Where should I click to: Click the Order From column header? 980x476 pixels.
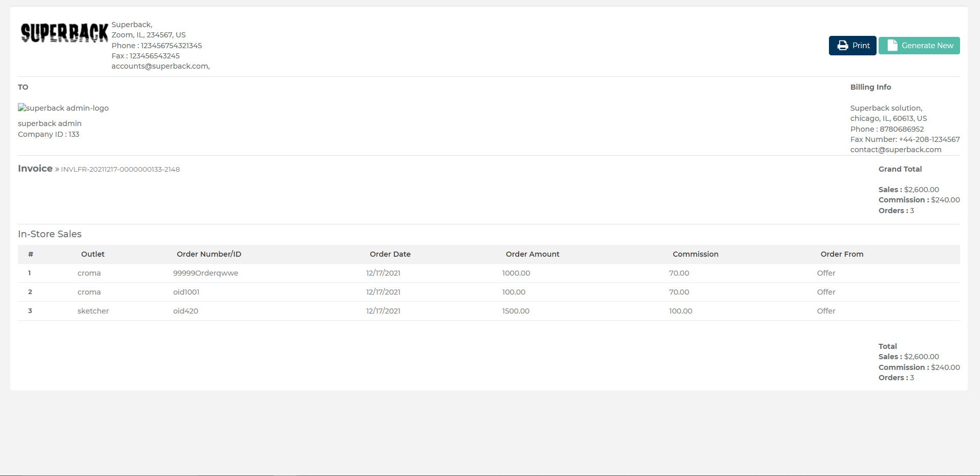tap(842, 254)
